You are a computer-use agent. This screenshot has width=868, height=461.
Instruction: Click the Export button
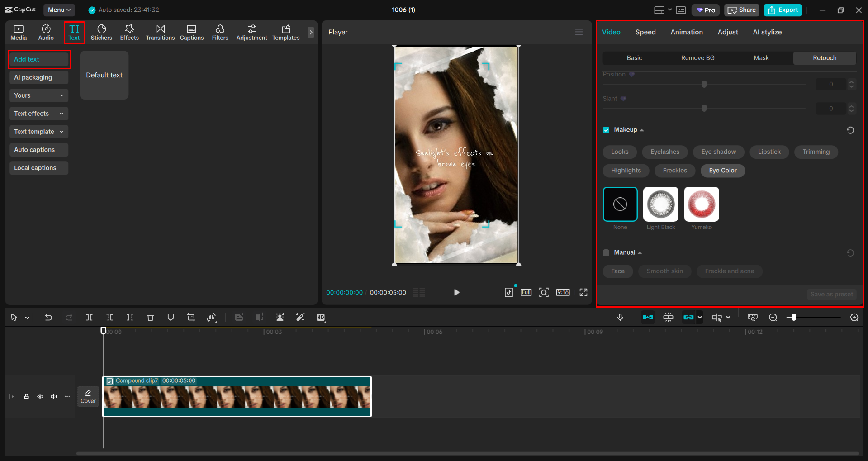(782, 10)
